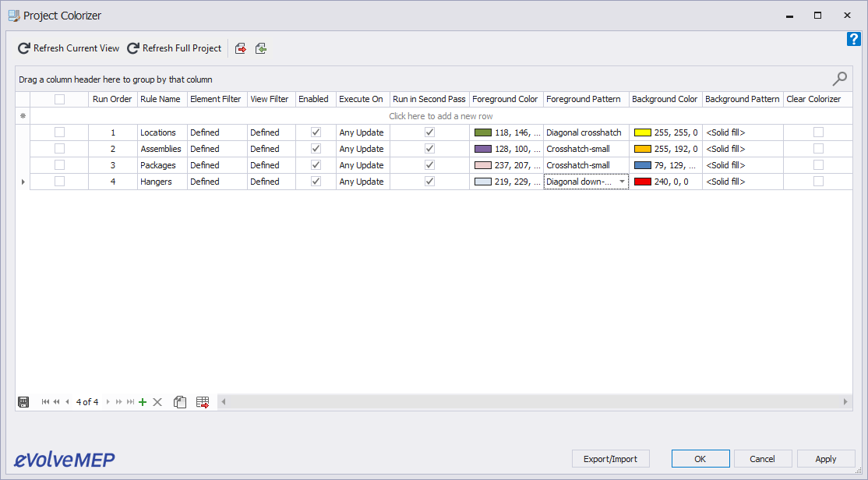This screenshot has width=868, height=480.
Task: Click the export icon with red arrow in toolbar
Action: (240, 49)
